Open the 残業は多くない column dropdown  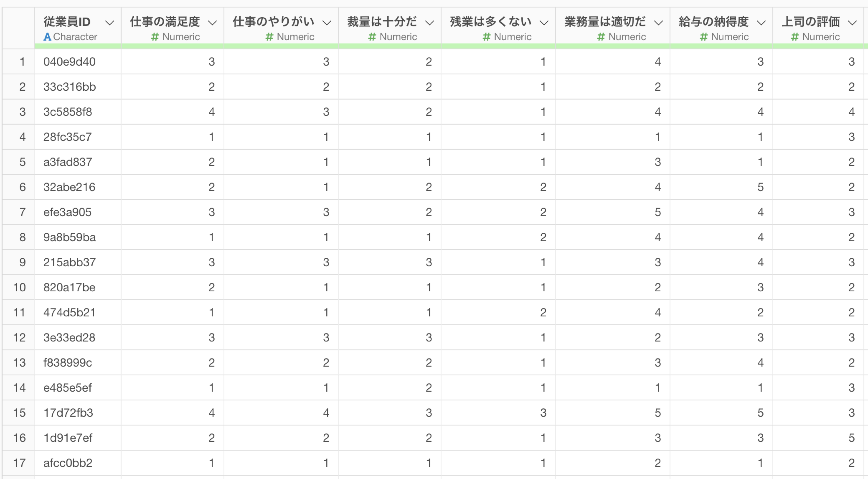(x=544, y=23)
